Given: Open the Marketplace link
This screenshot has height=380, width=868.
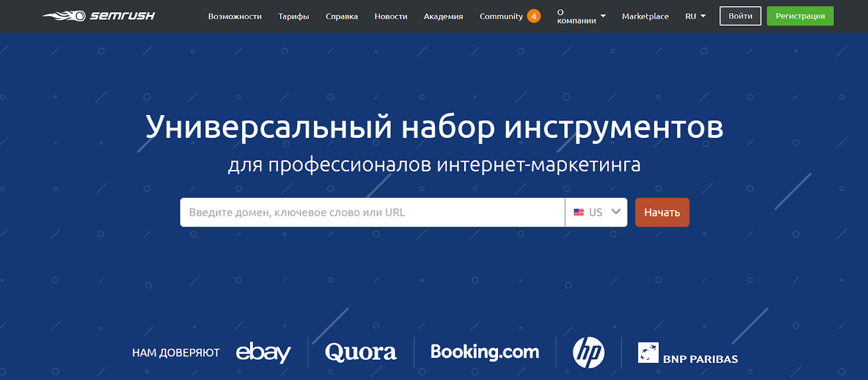Looking at the screenshot, I should [645, 16].
